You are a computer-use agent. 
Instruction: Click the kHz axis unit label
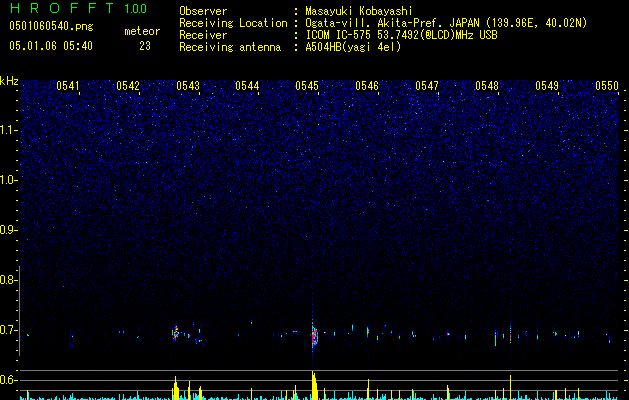click(9, 81)
